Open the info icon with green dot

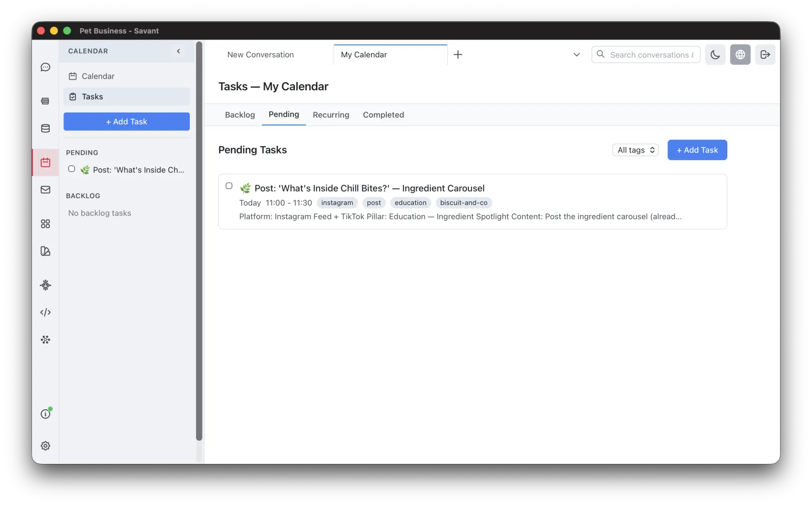click(46, 414)
